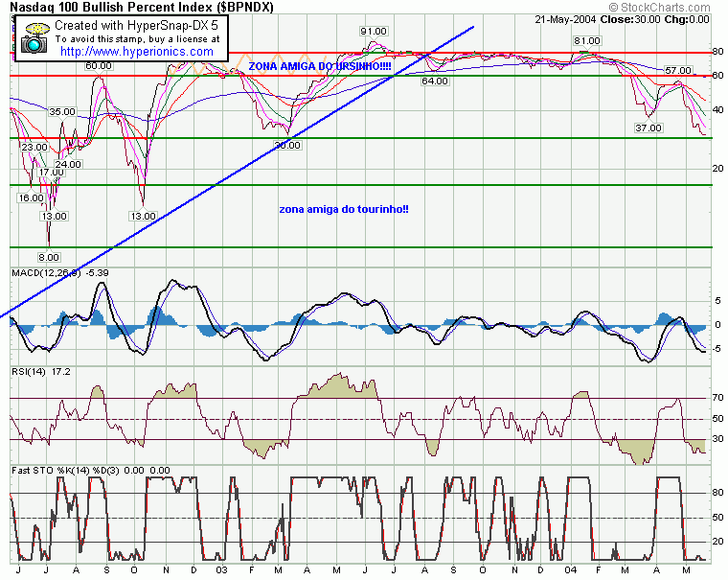Click the Chg:0.00 value in the header
Screen dimensions: 728x580
pyautogui.click(x=687, y=19)
